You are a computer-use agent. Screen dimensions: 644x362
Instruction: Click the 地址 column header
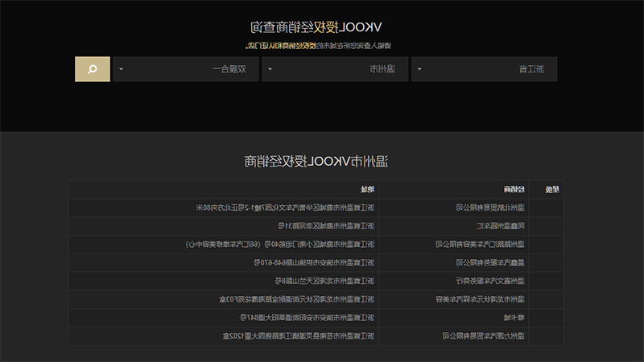click(x=367, y=189)
